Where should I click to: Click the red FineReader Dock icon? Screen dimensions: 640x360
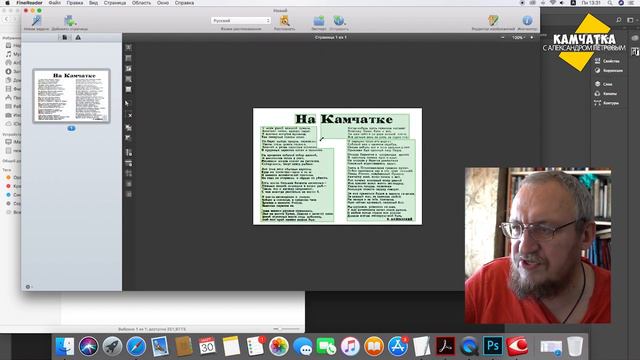click(x=517, y=347)
